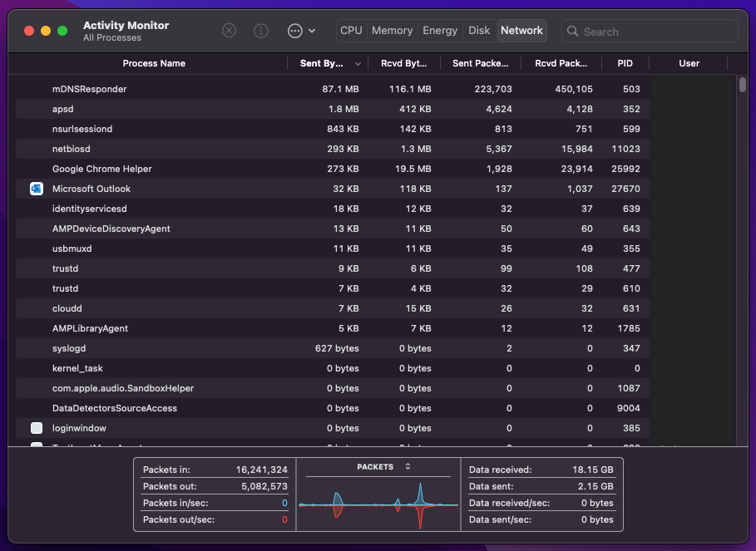Open the process Info inspector icon
The height and width of the screenshot is (551, 756).
point(261,31)
